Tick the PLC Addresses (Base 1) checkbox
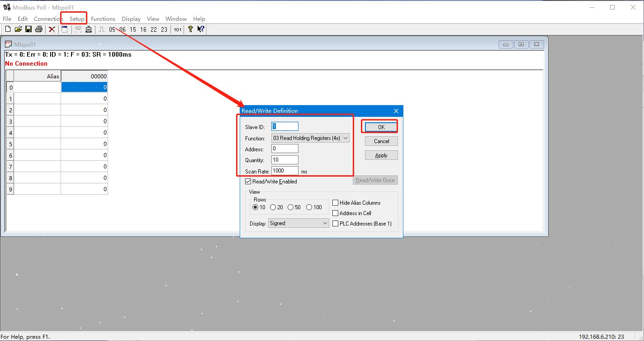644x341 pixels. point(336,224)
